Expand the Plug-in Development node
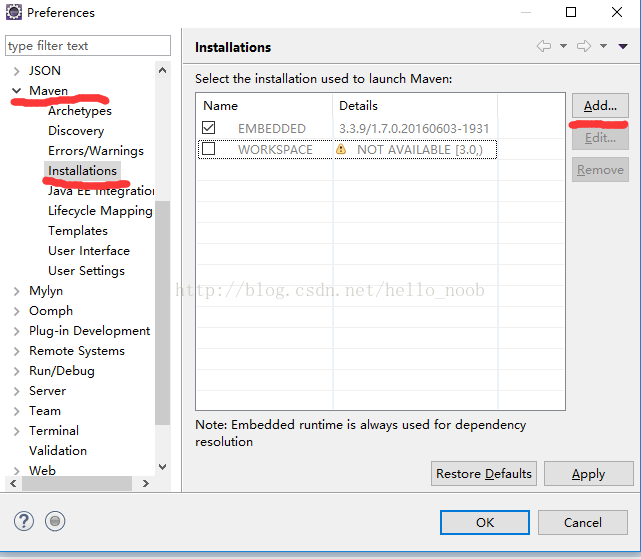This screenshot has height=559, width=641. coord(16,331)
